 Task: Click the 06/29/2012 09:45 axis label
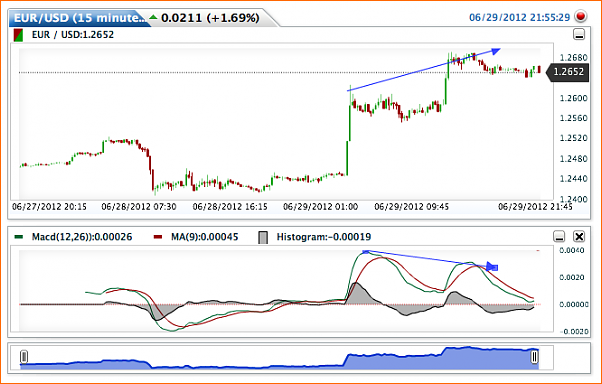pyautogui.click(x=412, y=207)
